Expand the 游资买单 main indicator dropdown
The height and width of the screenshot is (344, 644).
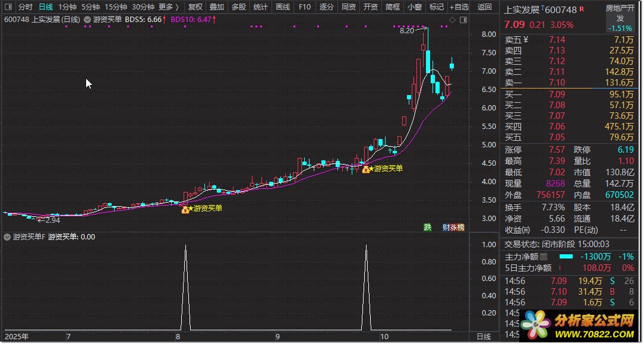pyautogui.click(x=87, y=19)
